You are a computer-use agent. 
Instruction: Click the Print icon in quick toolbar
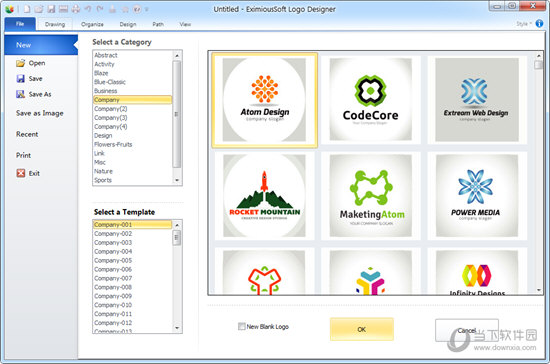(x=76, y=9)
